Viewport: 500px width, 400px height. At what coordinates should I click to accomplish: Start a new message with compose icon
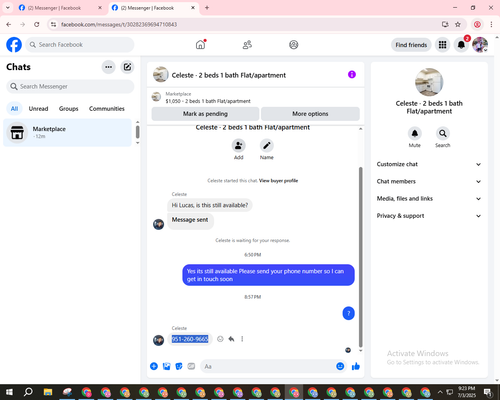pyautogui.click(x=127, y=67)
